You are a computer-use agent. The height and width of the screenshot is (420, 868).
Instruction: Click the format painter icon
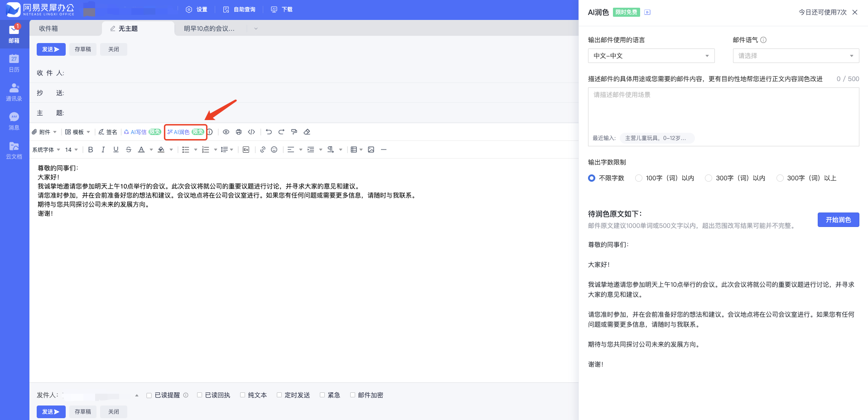[294, 132]
